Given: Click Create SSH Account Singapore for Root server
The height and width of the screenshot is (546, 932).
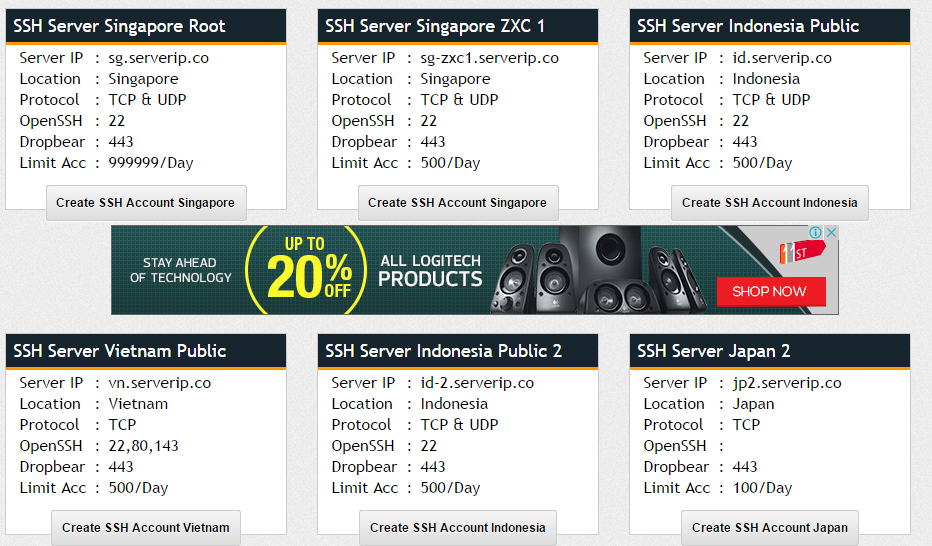Looking at the screenshot, I should coord(146,203).
